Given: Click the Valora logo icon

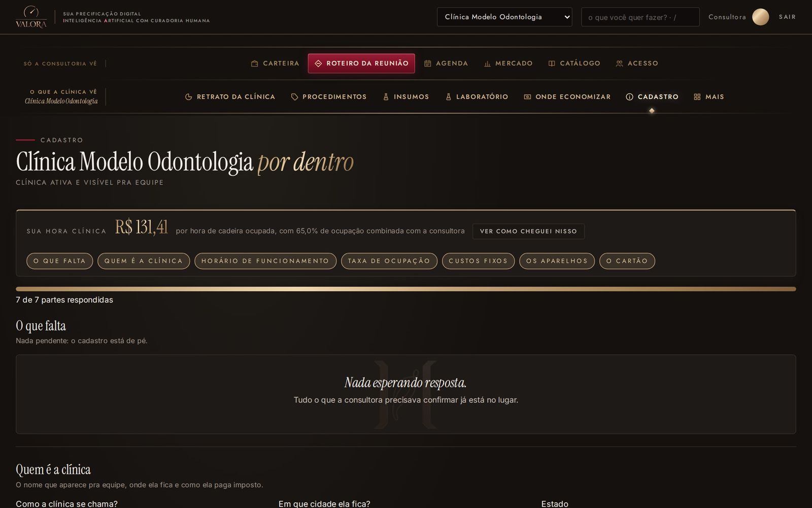Looking at the screenshot, I should click(x=31, y=17).
